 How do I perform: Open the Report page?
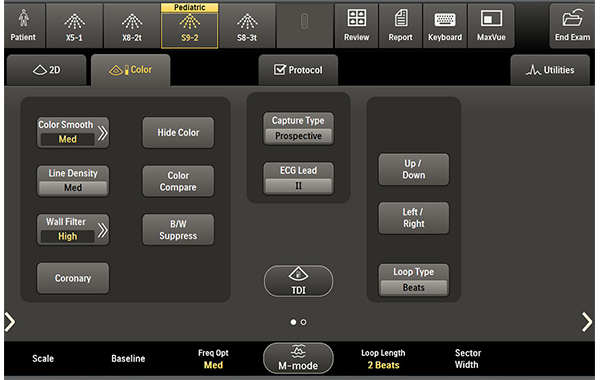[x=400, y=26]
